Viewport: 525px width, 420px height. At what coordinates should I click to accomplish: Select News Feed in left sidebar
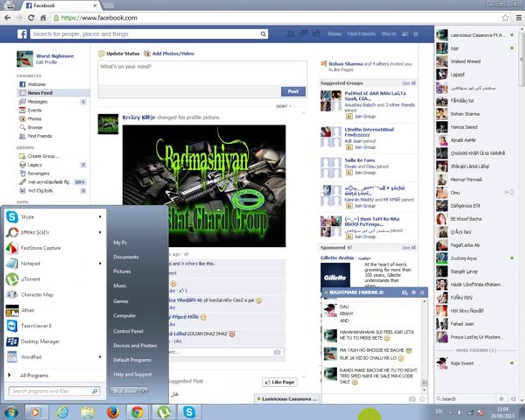pos(54,93)
